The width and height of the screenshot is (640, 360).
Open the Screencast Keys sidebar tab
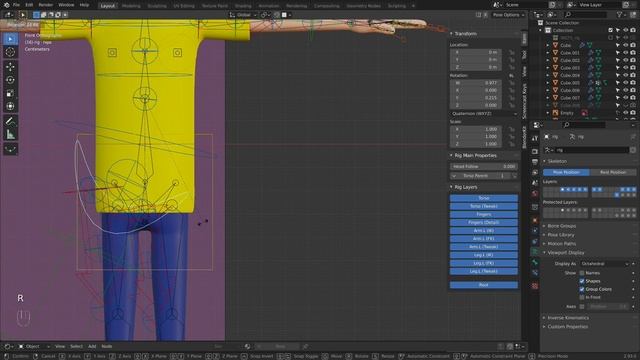pos(524,101)
